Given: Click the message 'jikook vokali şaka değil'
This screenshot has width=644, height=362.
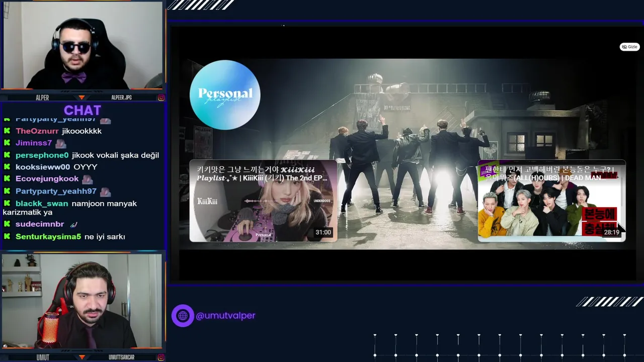Looking at the screenshot, I should click(115, 155).
